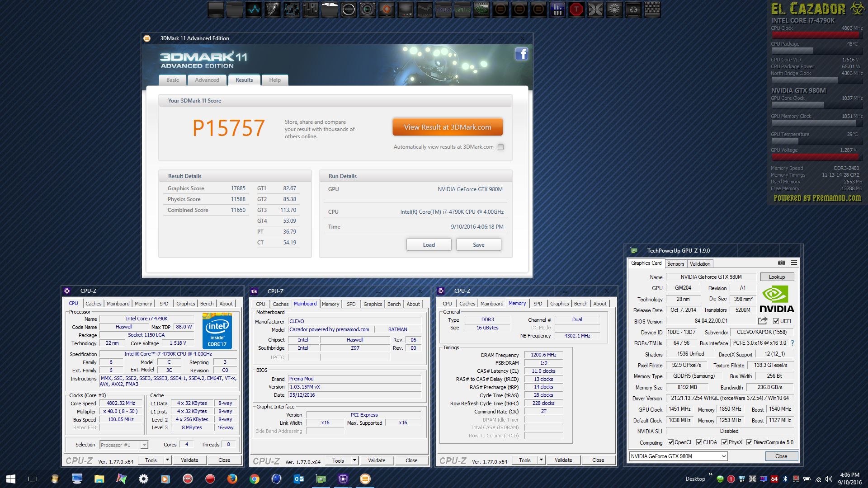Open File Explorer from the taskbar
Viewport: 868px width, 488px height.
click(99, 479)
